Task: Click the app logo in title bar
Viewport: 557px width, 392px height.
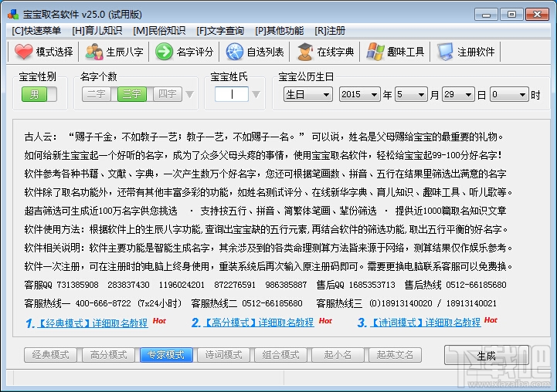Action: click(13, 14)
